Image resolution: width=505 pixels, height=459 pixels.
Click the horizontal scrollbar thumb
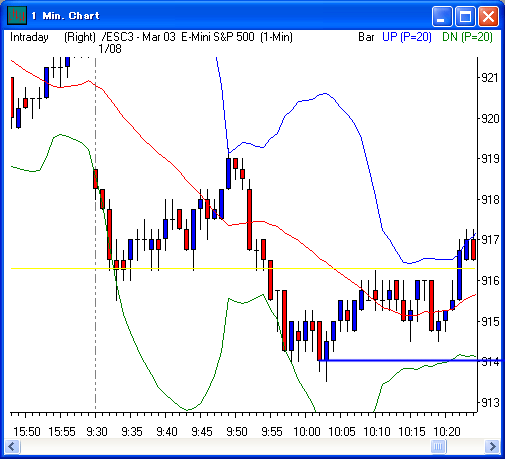click(x=438, y=446)
